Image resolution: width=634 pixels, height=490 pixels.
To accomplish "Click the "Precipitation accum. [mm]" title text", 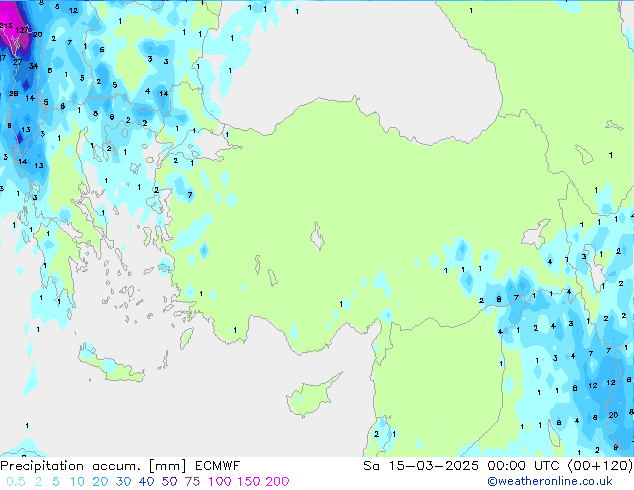I will (x=93, y=466).
